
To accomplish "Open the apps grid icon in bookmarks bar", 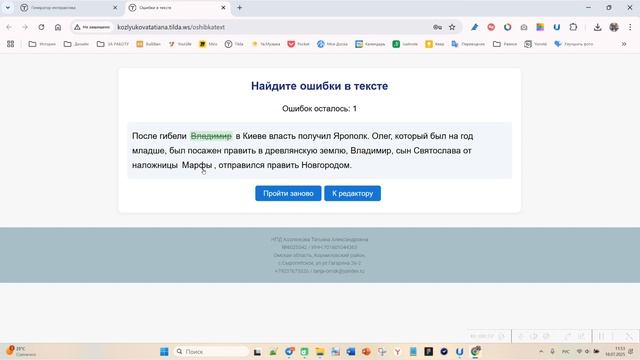I will click(11, 44).
